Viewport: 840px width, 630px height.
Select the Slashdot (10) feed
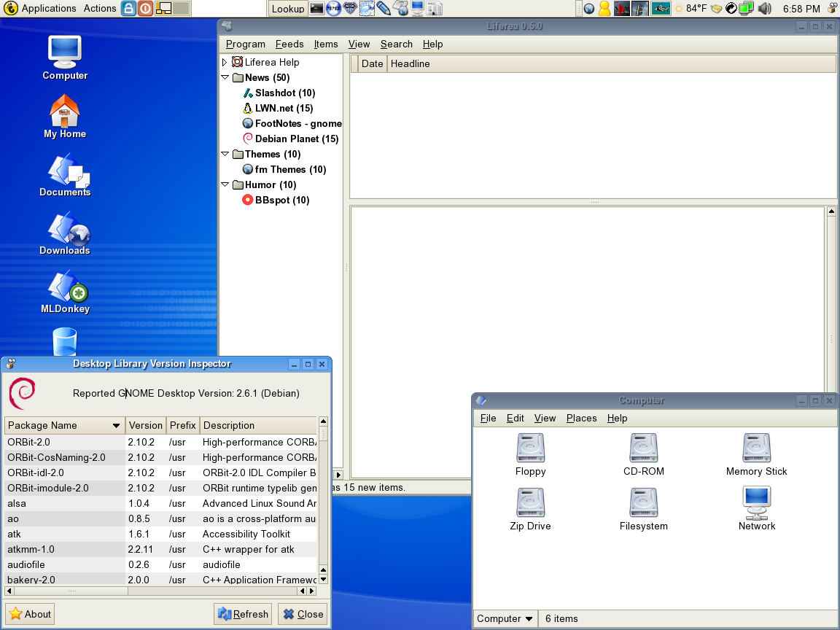(285, 93)
